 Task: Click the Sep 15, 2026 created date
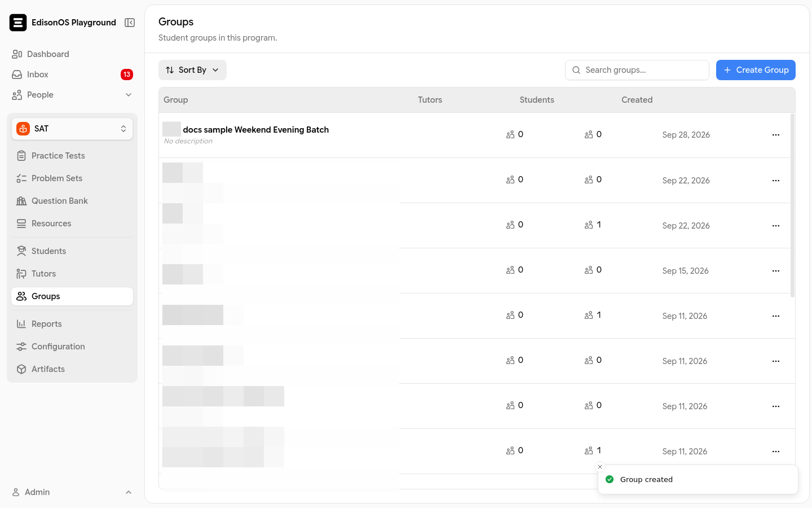pyautogui.click(x=686, y=271)
